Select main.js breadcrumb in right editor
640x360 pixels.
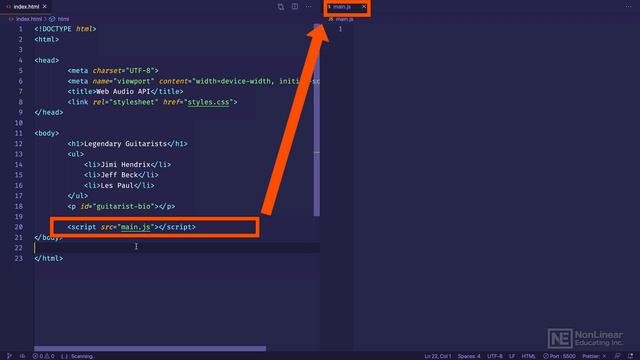coord(344,19)
